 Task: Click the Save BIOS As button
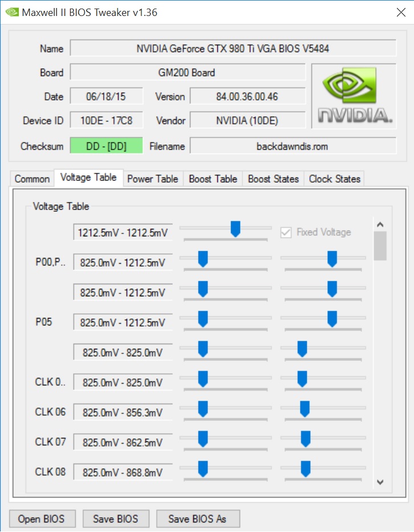pos(198,519)
